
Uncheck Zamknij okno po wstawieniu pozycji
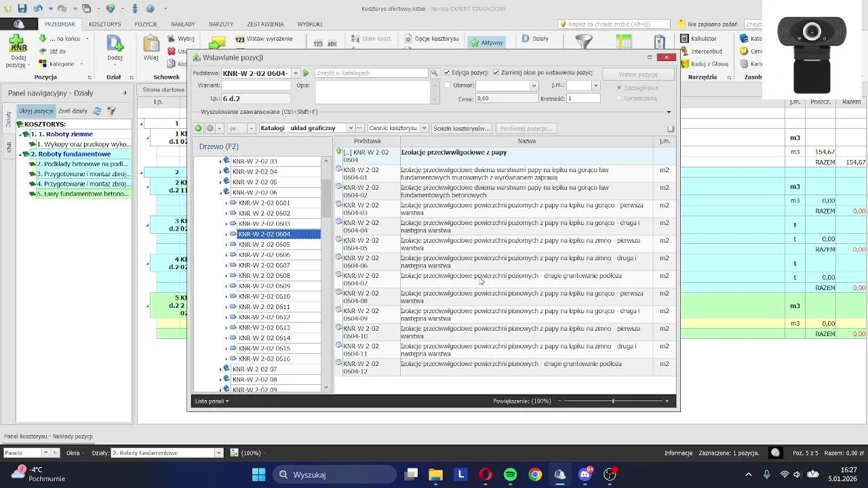tap(496, 73)
